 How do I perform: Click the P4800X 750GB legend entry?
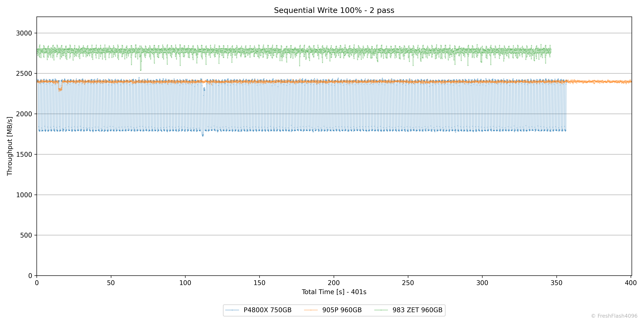267,310
